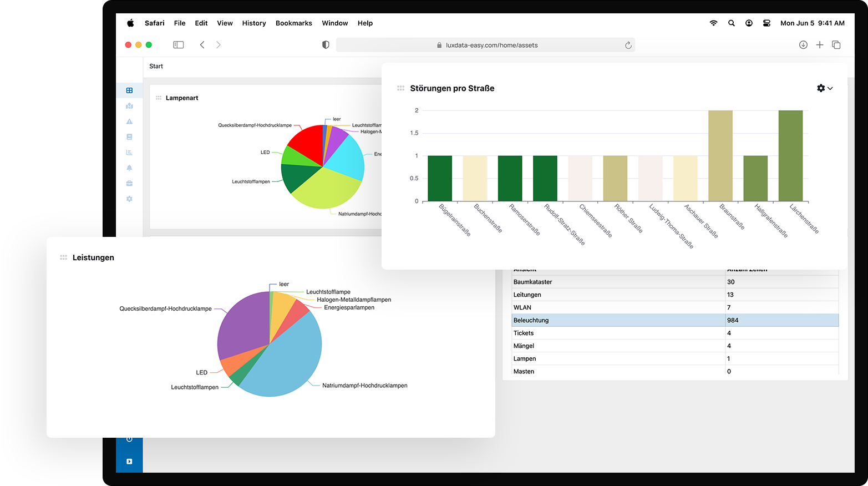Select the Leitungen table row
Viewport: 868px width, 486px height.
click(675, 295)
